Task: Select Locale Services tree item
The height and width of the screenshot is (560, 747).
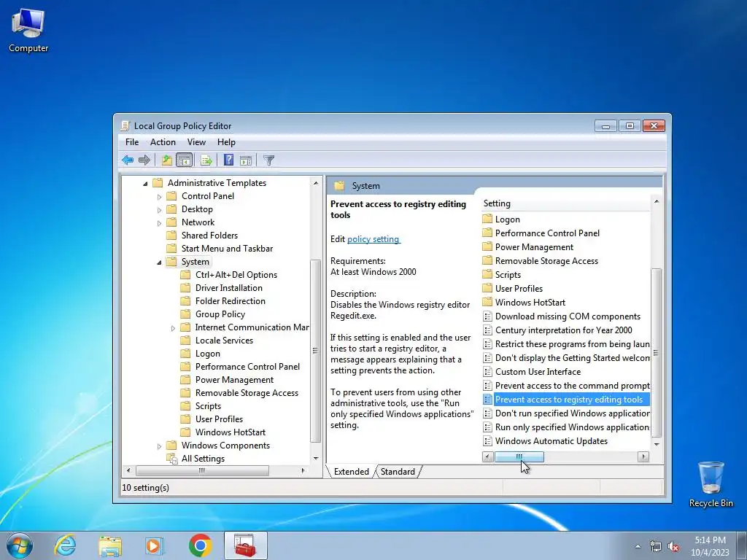Action: 224,341
